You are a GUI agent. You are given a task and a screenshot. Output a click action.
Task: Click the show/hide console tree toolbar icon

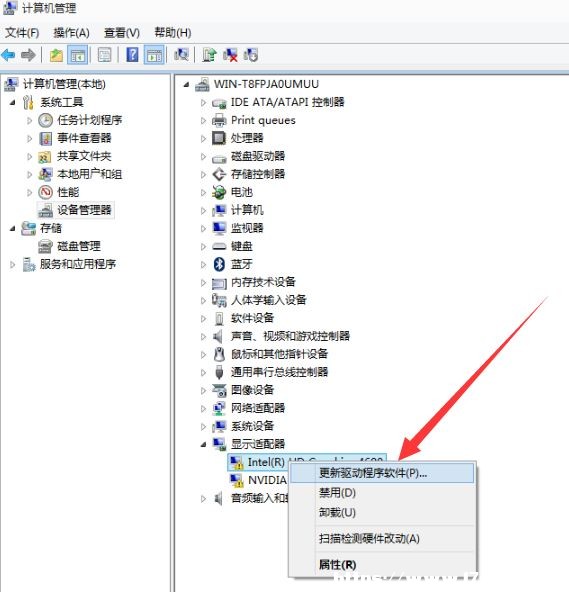point(77,55)
